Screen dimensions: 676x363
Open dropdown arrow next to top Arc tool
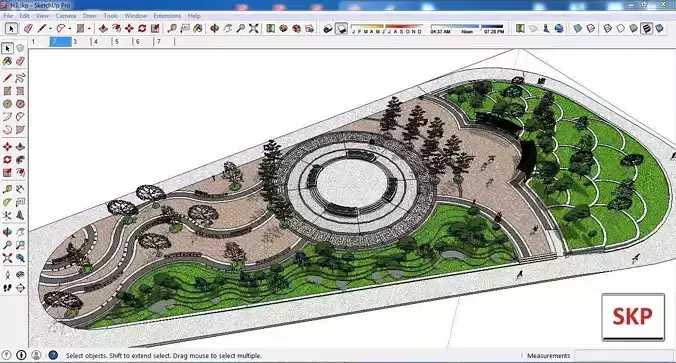[x=70, y=29]
